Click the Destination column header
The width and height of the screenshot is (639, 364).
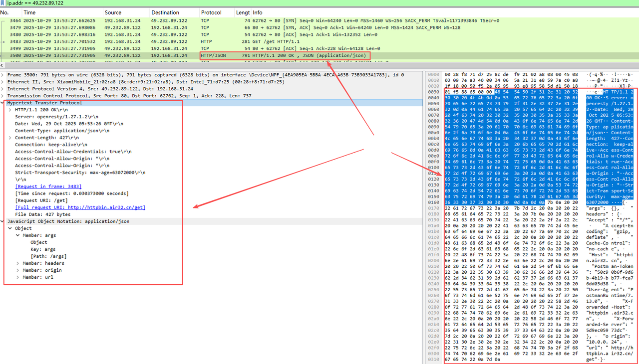pos(165,12)
